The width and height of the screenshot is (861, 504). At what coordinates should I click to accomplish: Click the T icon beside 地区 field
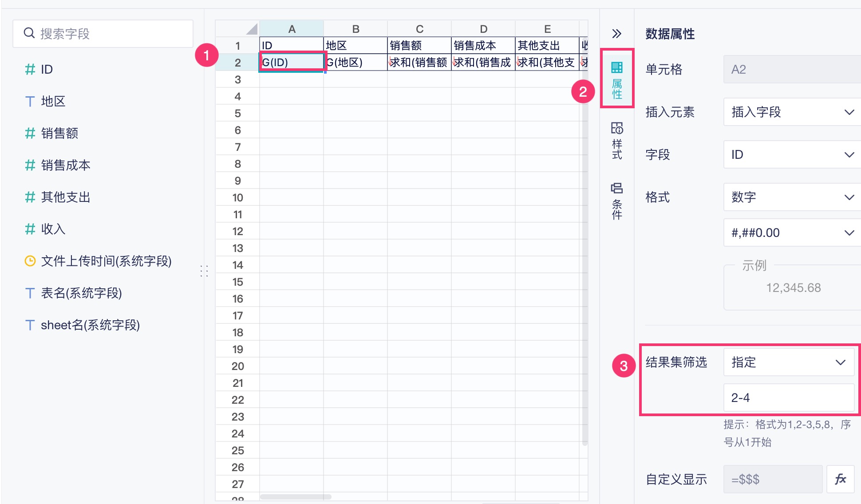(30, 102)
